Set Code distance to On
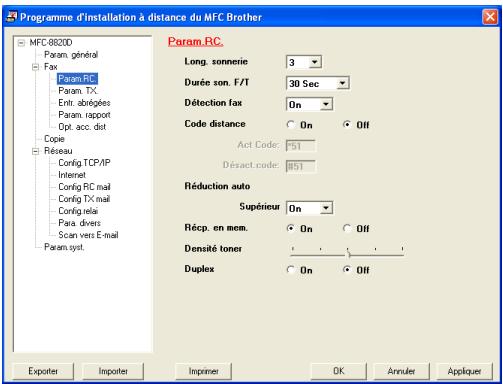This screenshot has height=384, width=503. tap(291, 125)
